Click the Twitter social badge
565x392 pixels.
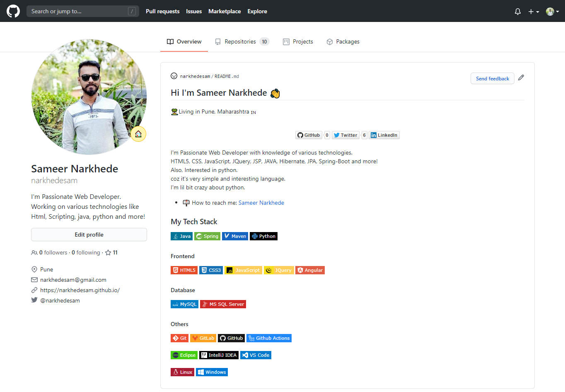point(345,135)
